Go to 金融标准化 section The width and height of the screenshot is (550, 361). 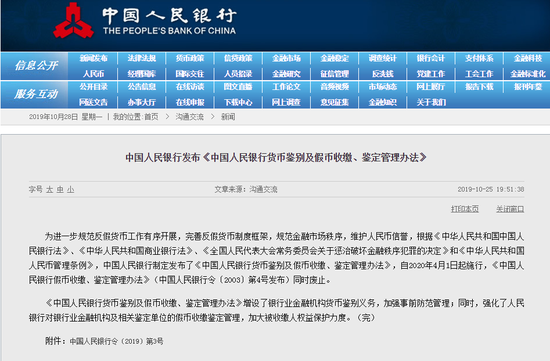[528, 74]
